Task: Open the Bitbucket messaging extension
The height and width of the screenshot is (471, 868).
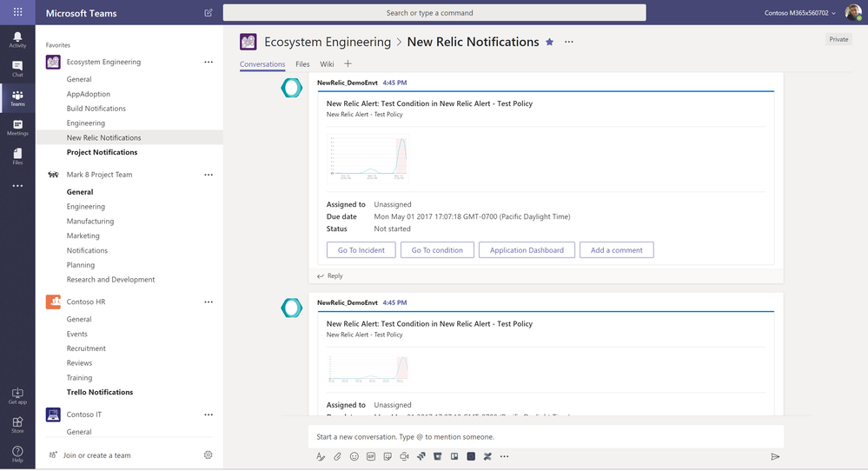Action: coord(437,456)
